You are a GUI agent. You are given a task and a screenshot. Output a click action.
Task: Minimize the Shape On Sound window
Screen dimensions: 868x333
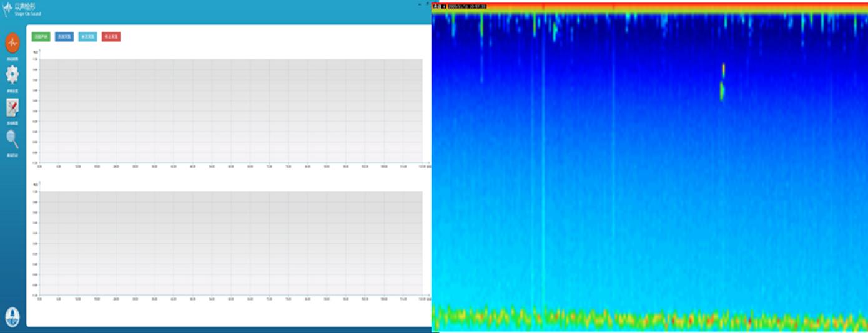click(418, 4)
